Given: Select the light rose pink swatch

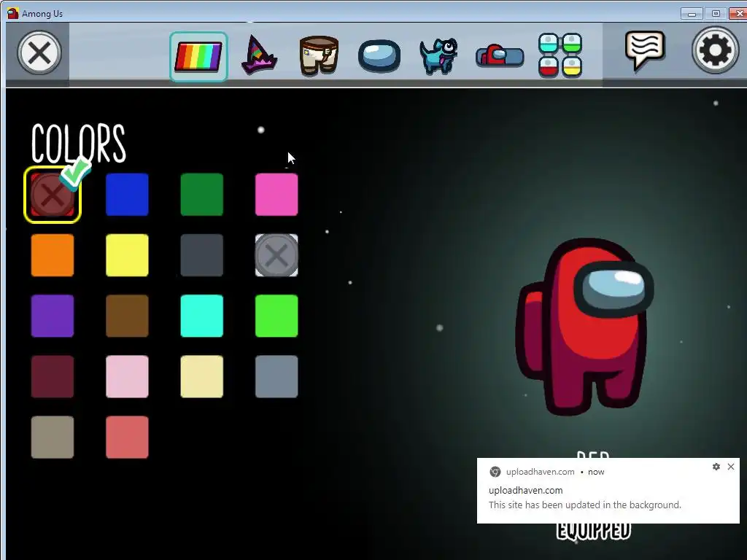Looking at the screenshot, I should [127, 377].
